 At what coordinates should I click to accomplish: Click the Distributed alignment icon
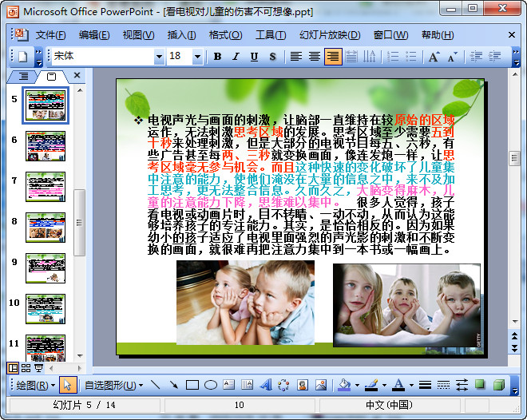click(x=351, y=57)
